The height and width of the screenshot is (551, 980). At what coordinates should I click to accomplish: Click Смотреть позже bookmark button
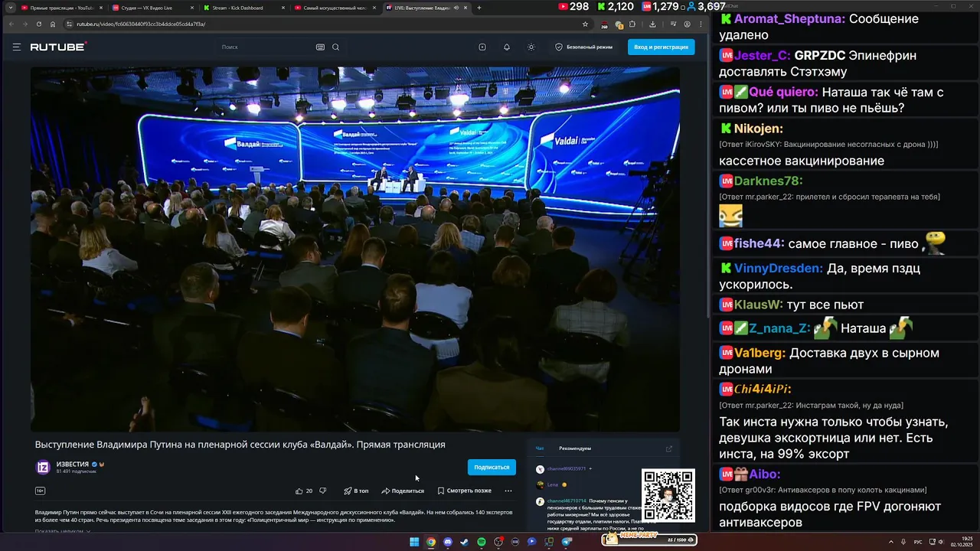pyautogui.click(x=465, y=491)
